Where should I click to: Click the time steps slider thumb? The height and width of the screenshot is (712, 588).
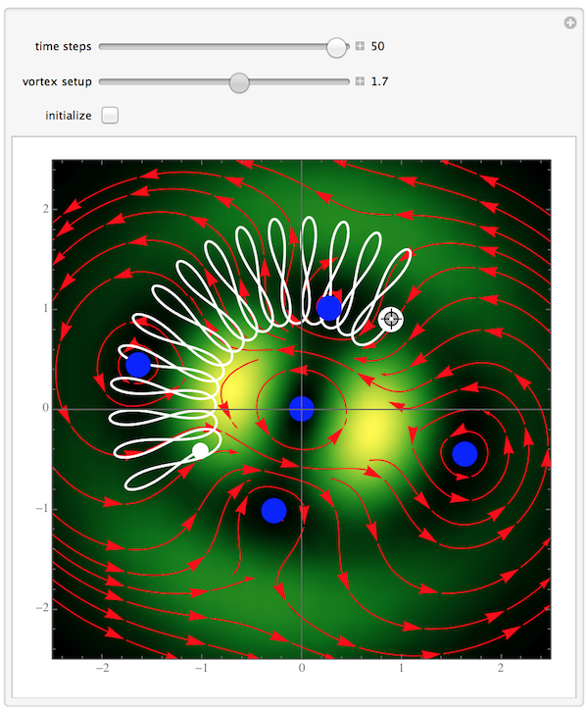pyautogui.click(x=336, y=47)
